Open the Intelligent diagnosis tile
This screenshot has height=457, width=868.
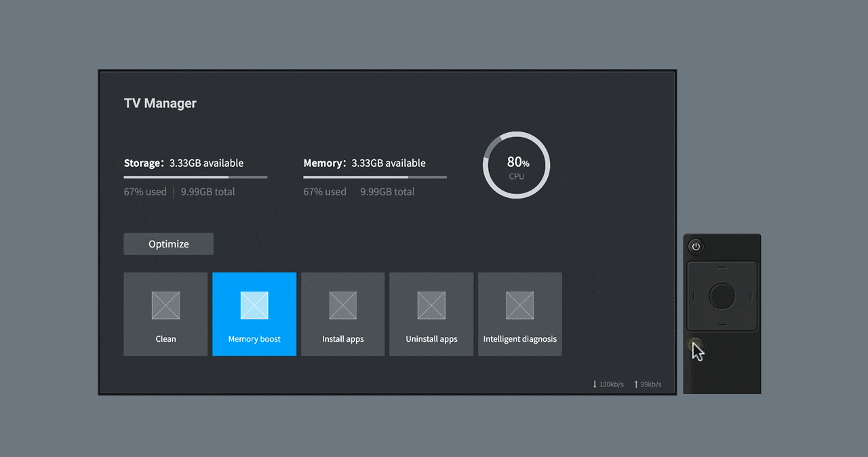(520, 314)
